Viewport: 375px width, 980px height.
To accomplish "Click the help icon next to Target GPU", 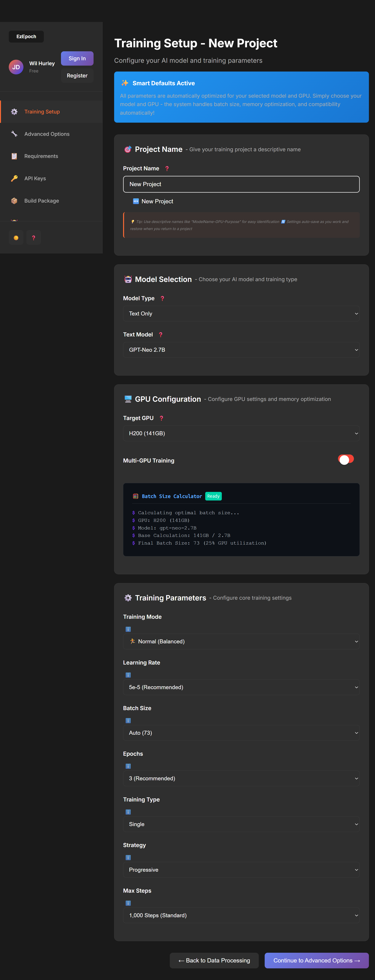I will [161, 418].
